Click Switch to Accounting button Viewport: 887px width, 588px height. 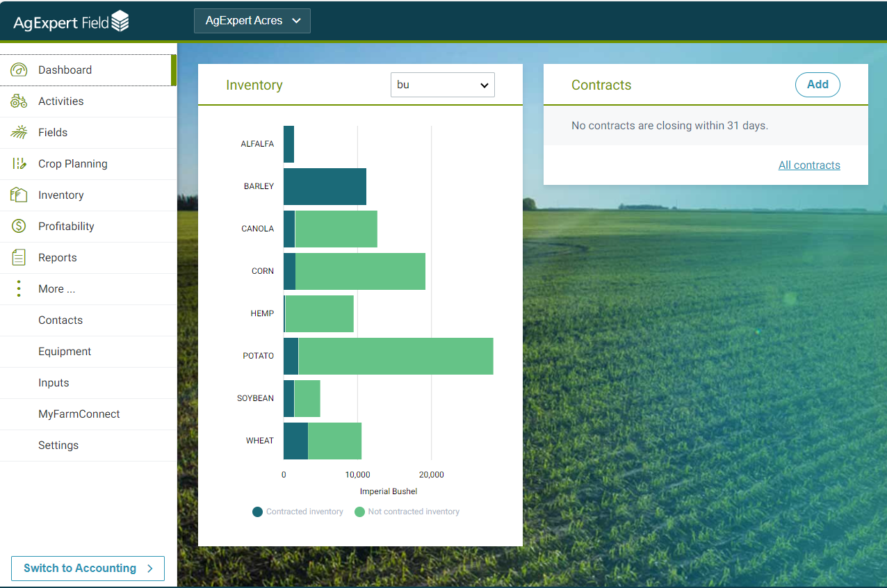tap(88, 569)
